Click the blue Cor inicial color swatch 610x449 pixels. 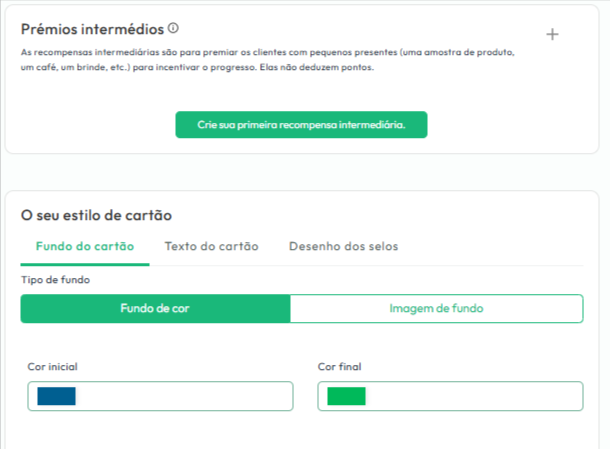pos(57,396)
